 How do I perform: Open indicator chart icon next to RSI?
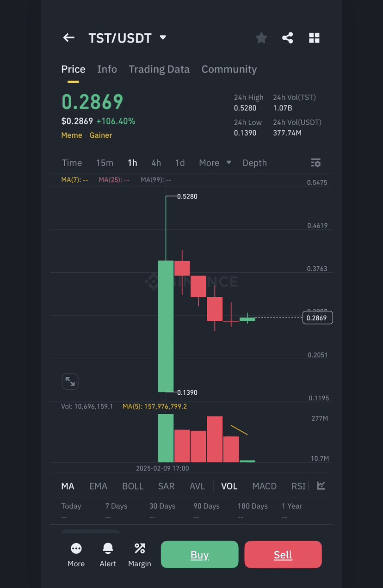pos(321,485)
